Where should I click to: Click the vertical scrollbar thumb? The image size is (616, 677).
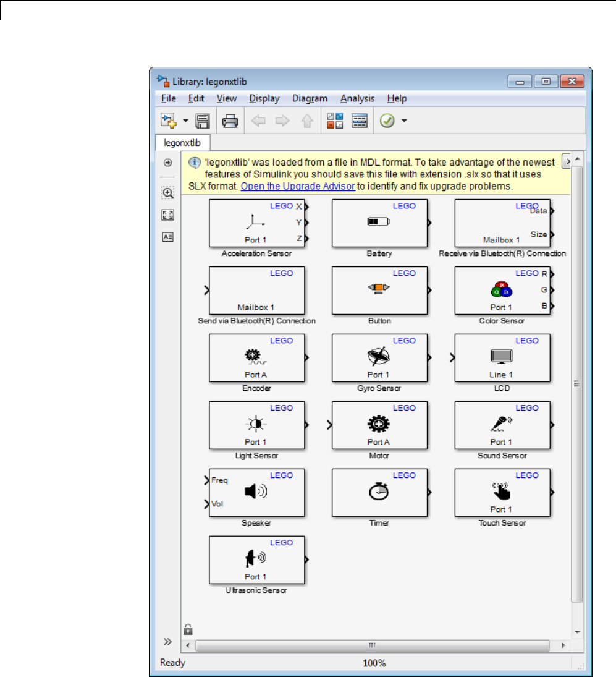point(577,383)
